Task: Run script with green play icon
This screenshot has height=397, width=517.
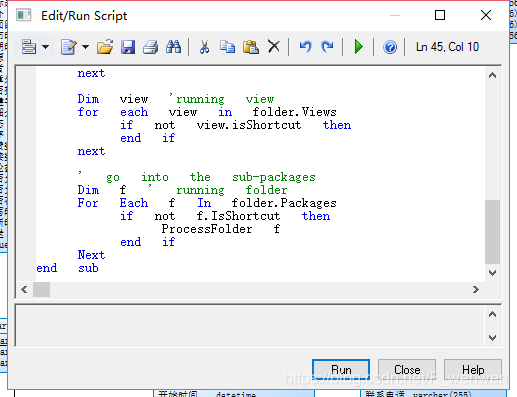Action: pos(359,47)
